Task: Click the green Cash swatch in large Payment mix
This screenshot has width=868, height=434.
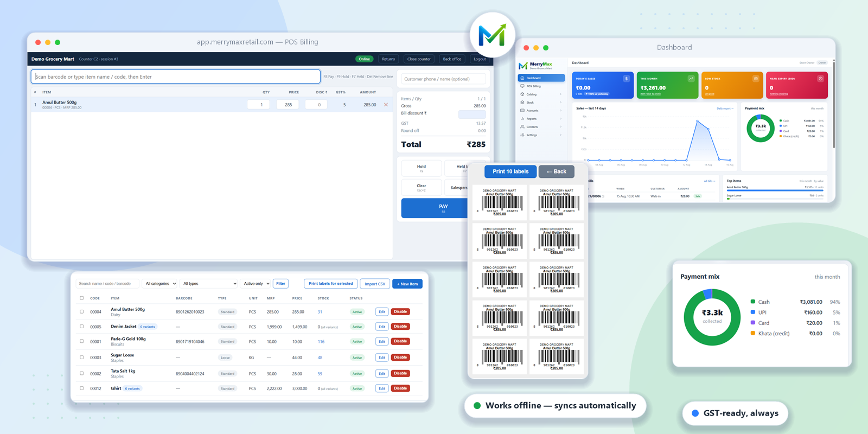Action: [753, 302]
